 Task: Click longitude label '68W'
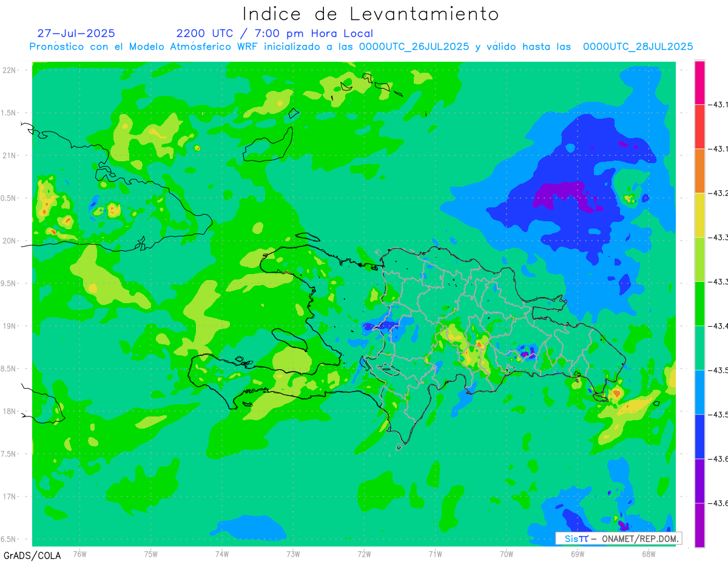click(649, 554)
